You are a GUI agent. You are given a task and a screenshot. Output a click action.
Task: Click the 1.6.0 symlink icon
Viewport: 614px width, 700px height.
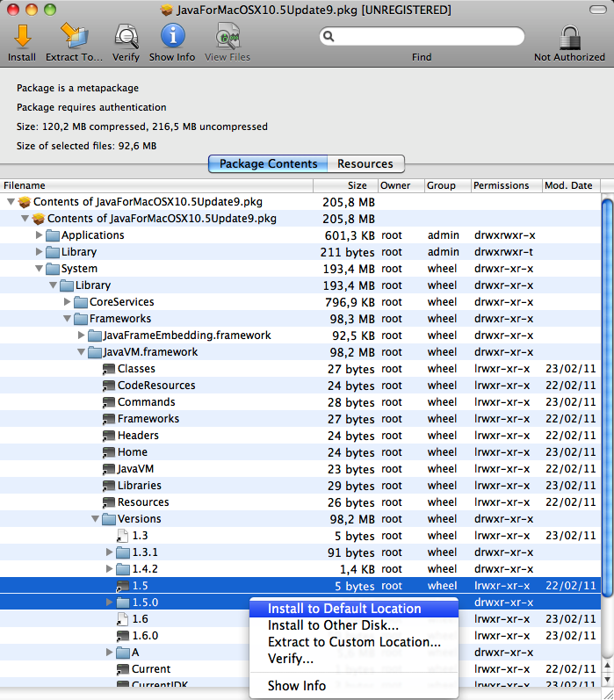click(123, 636)
